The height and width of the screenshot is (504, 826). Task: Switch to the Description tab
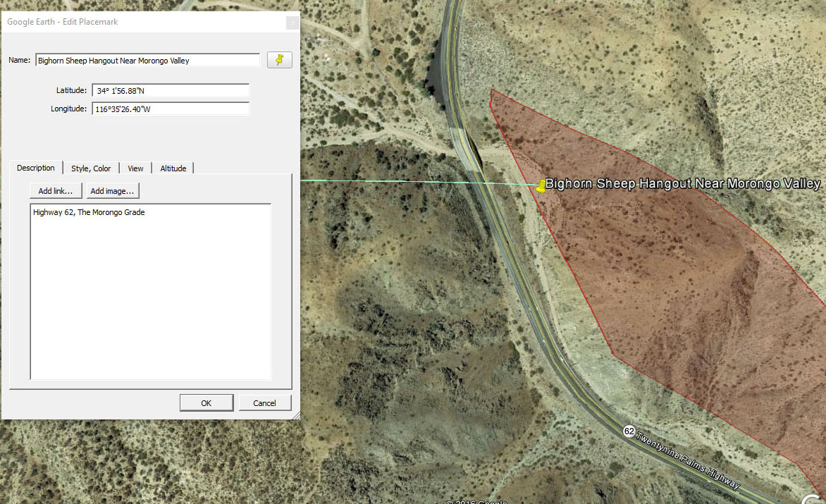tap(36, 168)
